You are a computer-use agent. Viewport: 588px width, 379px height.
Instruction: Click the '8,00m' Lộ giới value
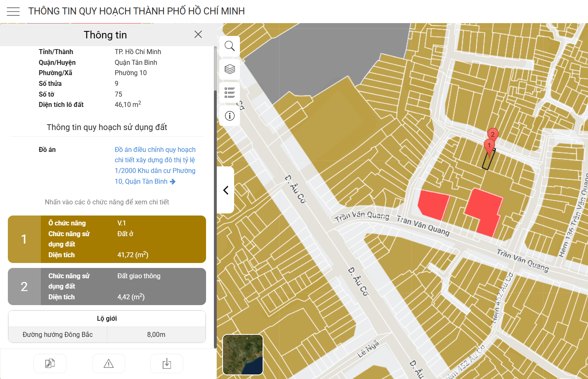pos(156,334)
